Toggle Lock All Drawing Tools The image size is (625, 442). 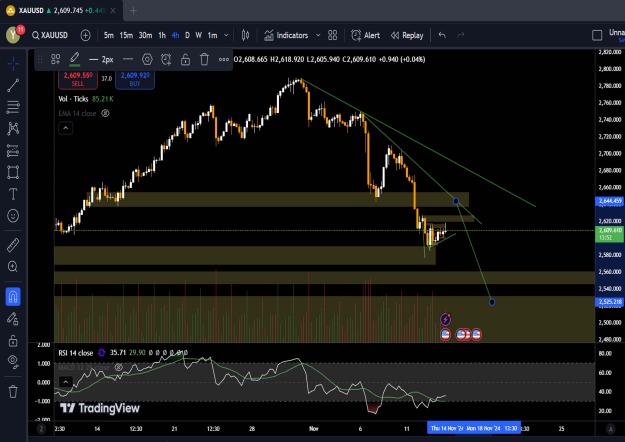[13, 340]
